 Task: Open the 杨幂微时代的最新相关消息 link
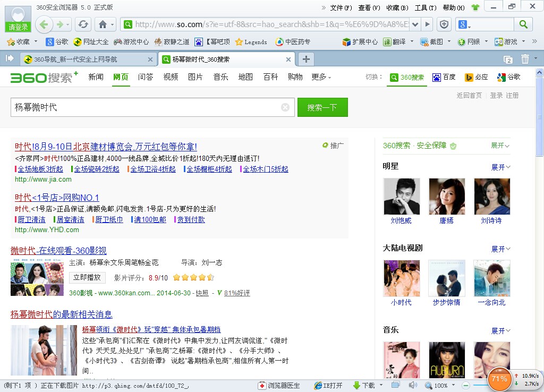coord(62,314)
